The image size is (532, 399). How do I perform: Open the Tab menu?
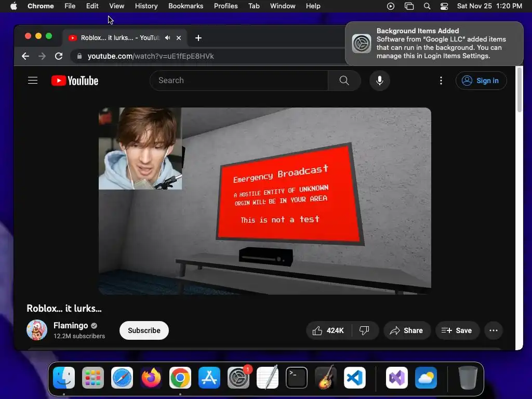click(x=254, y=6)
